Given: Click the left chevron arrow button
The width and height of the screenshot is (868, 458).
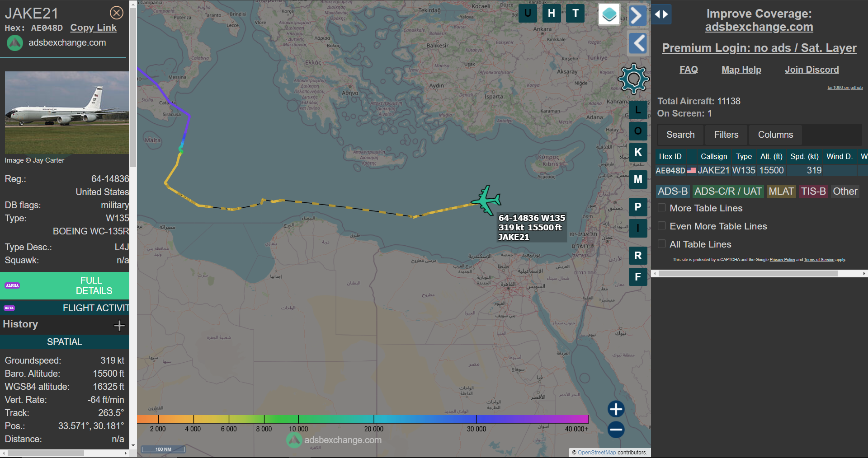Looking at the screenshot, I should [x=638, y=44].
